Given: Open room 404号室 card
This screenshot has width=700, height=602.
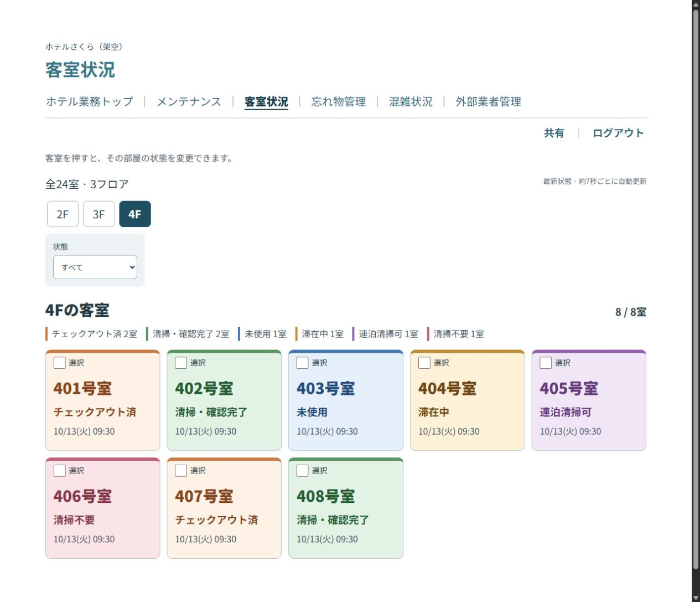Looking at the screenshot, I should click(x=468, y=400).
